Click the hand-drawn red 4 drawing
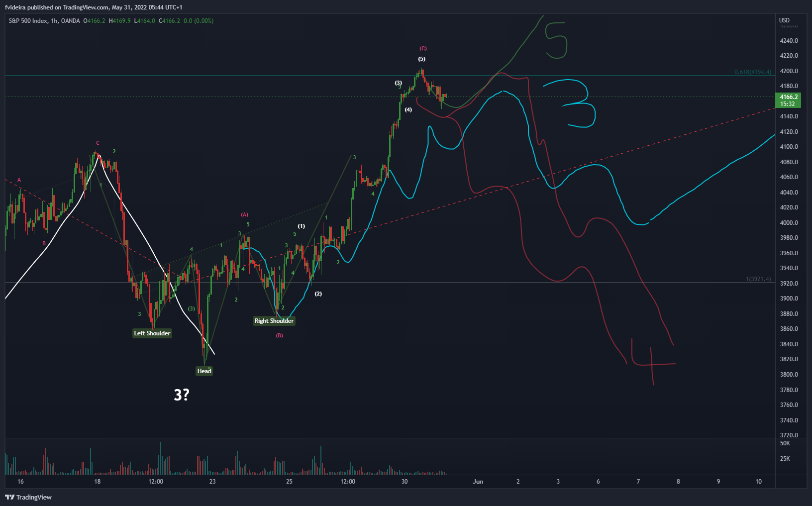812x506 pixels. click(653, 362)
